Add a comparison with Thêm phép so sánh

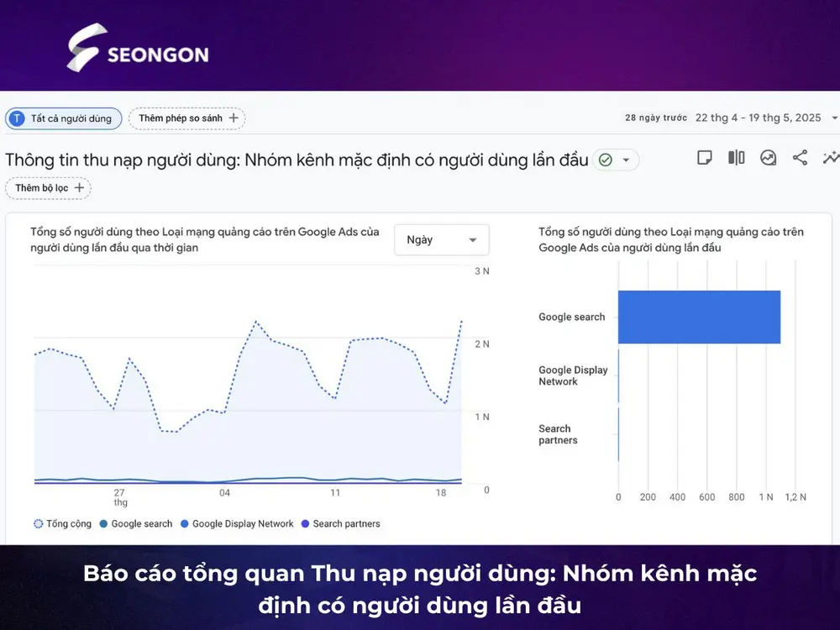click(x=187, y=118)
